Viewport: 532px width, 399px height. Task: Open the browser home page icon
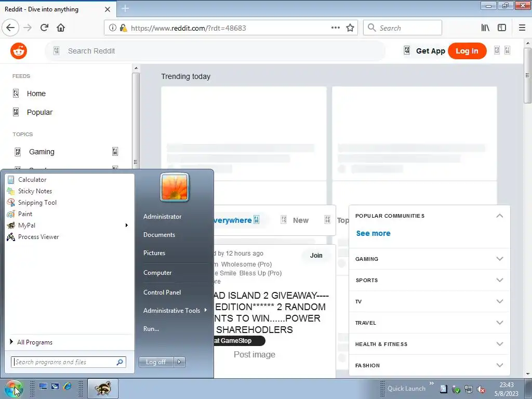(x=61, y=28)
